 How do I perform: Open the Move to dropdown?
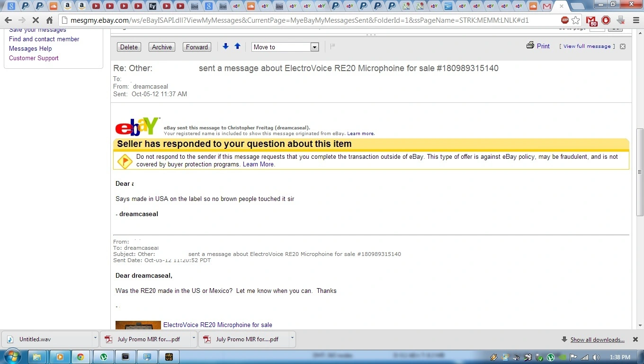point(285,47)
